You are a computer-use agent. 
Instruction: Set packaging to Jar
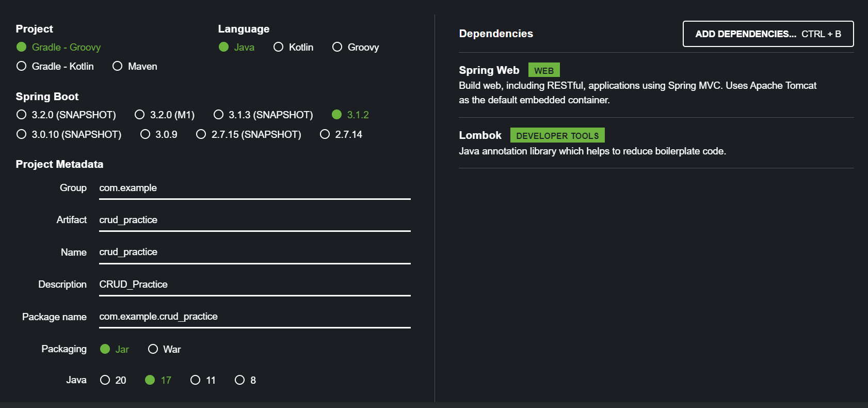click(115, 349)
